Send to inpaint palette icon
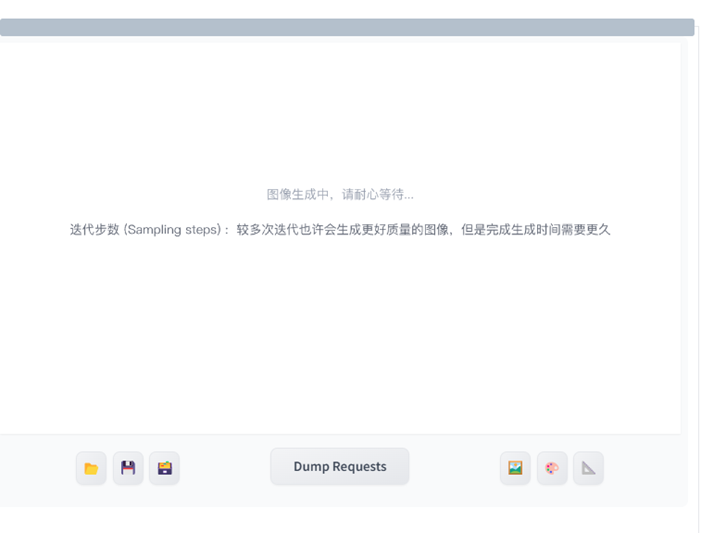701x533 pixels. click(552, 468)
